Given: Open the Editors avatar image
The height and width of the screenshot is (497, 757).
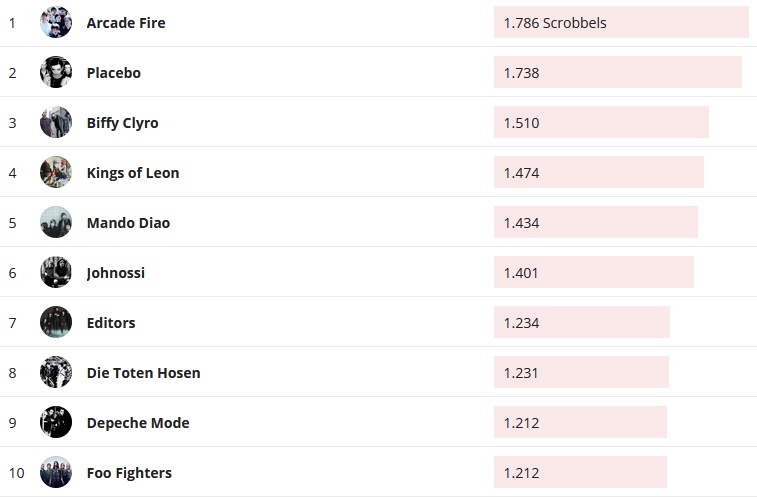Looking at the screenshot, I should tap(56, 322).
